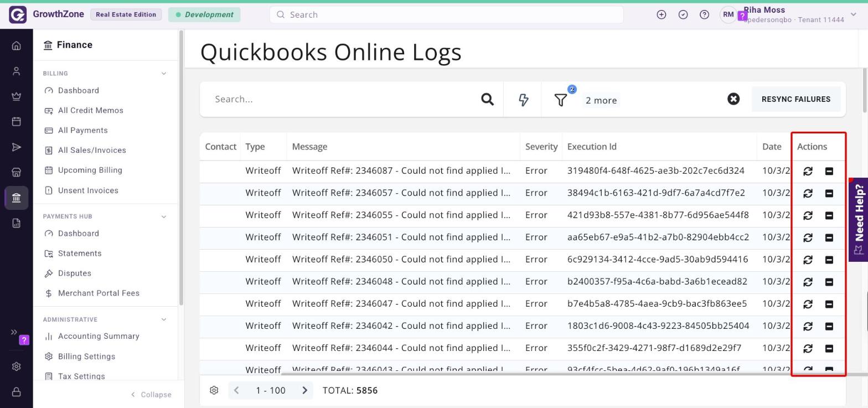This screenshot has height=408, width=868.
Task: Clear filters with the X circle icon
Action: point(733,99)
